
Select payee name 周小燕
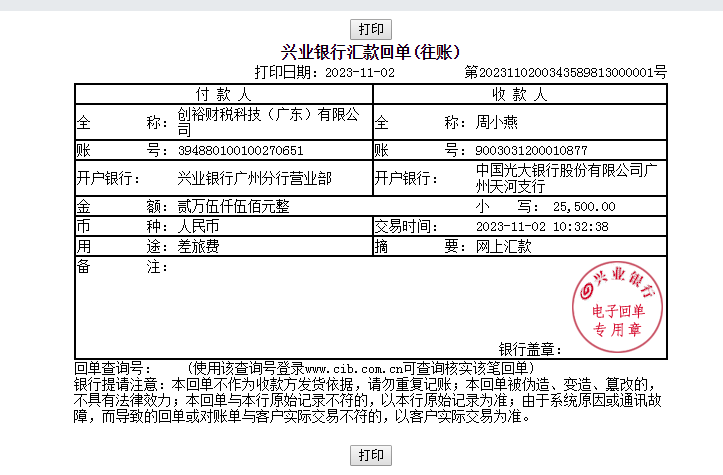(x=497, y=123)
